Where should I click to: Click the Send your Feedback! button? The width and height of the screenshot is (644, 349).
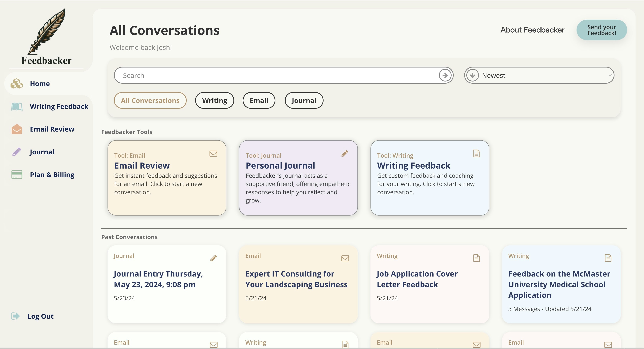coord(601,30)
